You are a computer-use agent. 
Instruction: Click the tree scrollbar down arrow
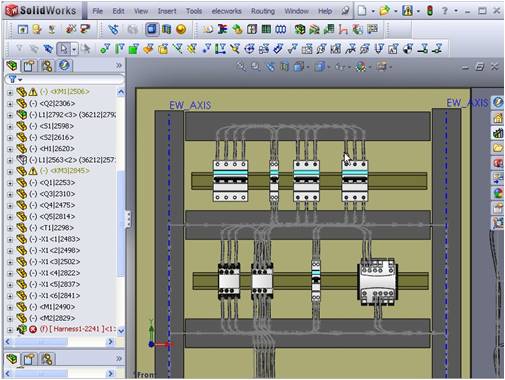point(121,331)
